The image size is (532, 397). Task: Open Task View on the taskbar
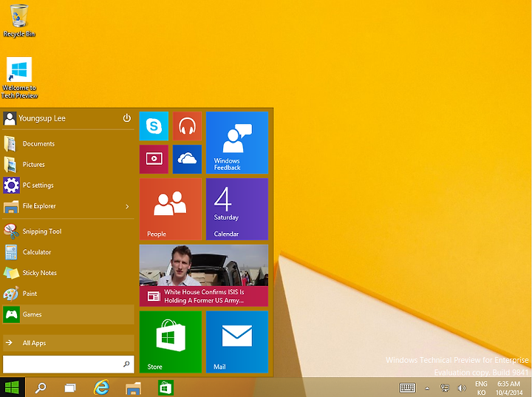[x=70, y=387]
